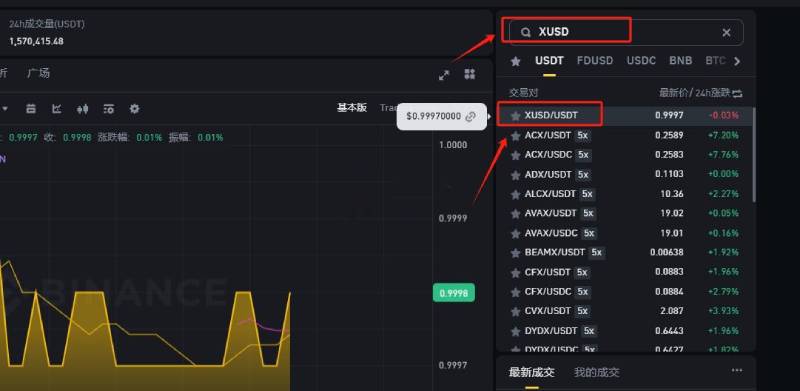Select the candlestick chart style icon
This screenshot has height=391, width=800.
(83, 109)
